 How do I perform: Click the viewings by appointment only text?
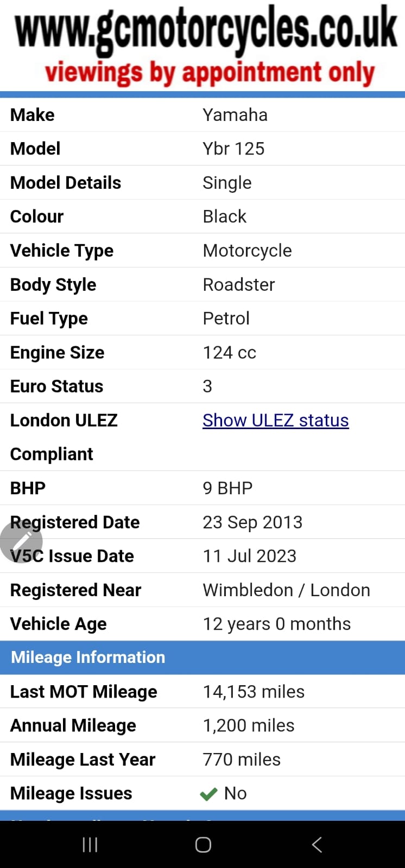point(210,73)
